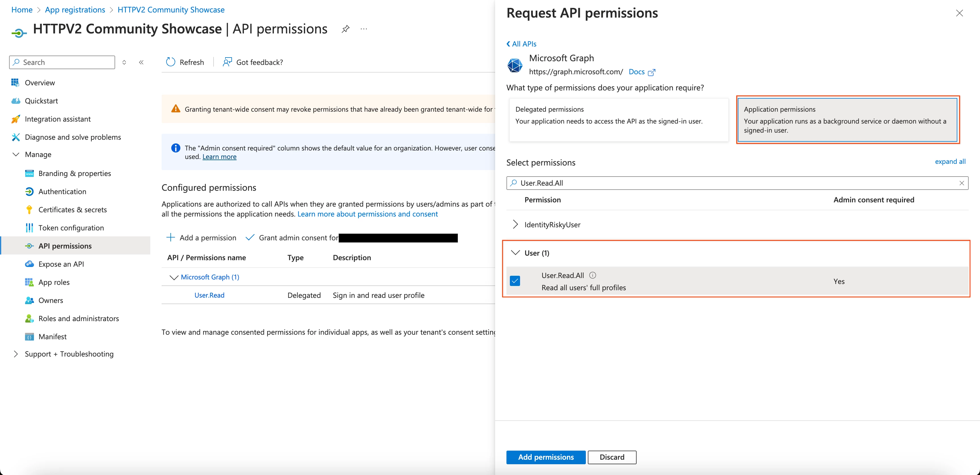Click the Authentication arrow icon

click(x=29, y=192)
